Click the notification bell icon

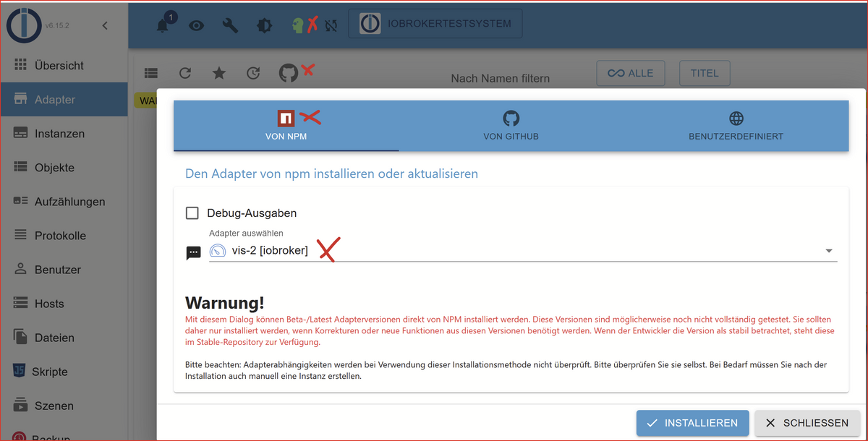[163, 25]
